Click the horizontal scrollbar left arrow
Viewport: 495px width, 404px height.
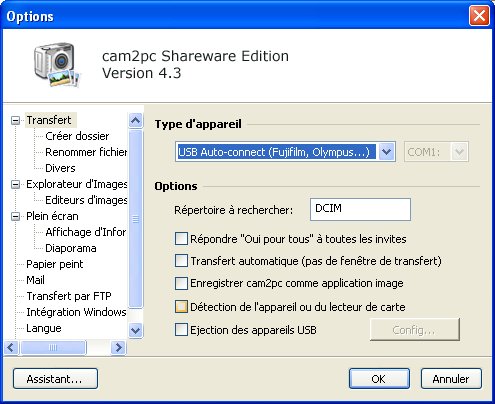point(11,347)
